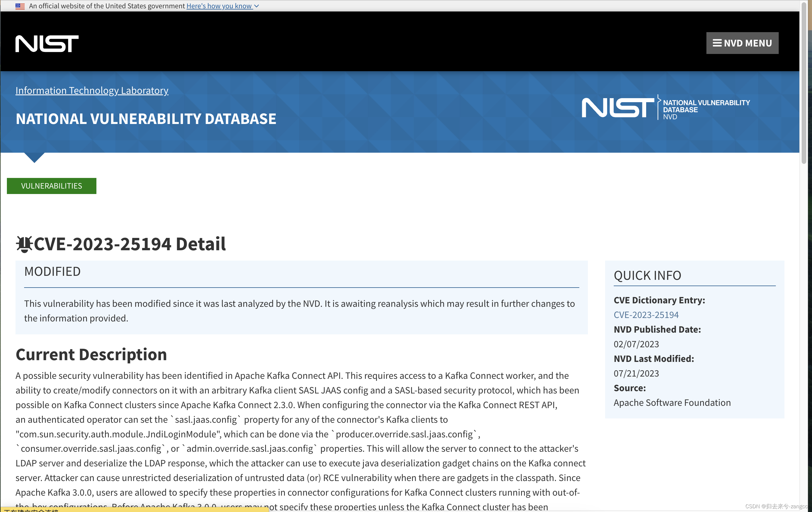Click the Source label in Quick Info
812x512 pixels.
tap(630, 388)
